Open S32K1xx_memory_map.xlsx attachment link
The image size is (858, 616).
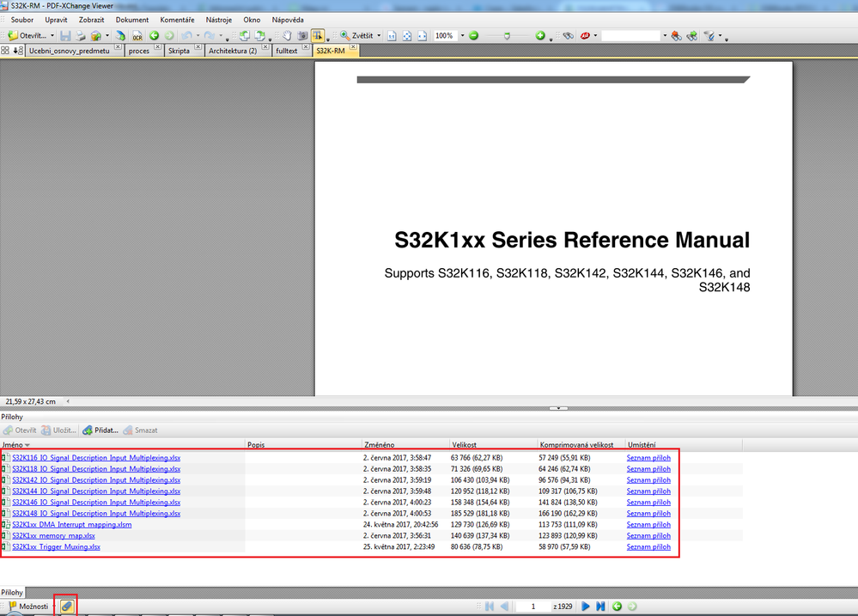pos(53,535)
